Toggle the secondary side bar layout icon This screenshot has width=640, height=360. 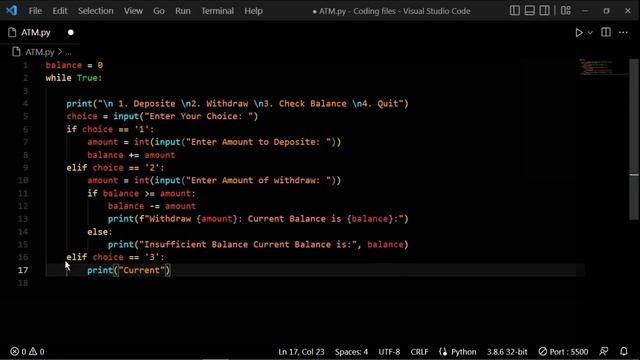pyautogui.click(x=544, y=11)
